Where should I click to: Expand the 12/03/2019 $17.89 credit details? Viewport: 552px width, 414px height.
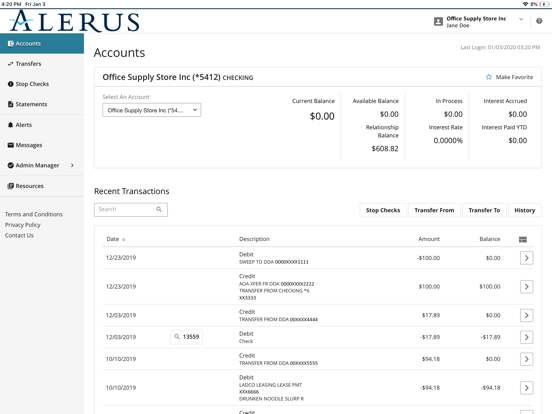click(x=526, y=315)
